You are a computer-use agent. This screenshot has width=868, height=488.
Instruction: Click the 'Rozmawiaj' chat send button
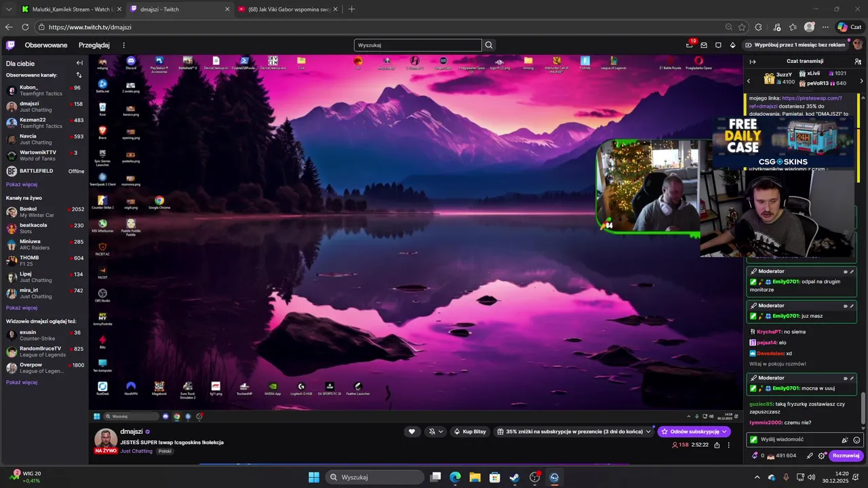click(846, 456)
